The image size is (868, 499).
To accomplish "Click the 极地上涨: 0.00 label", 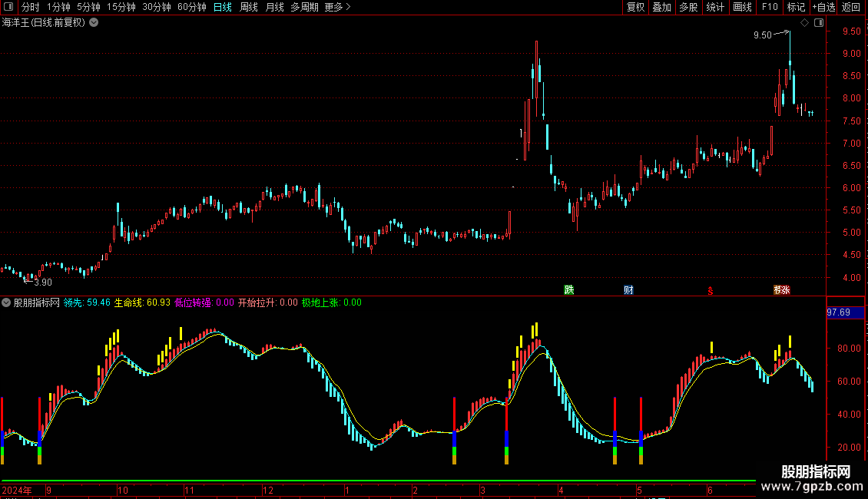I will (332, 302).
